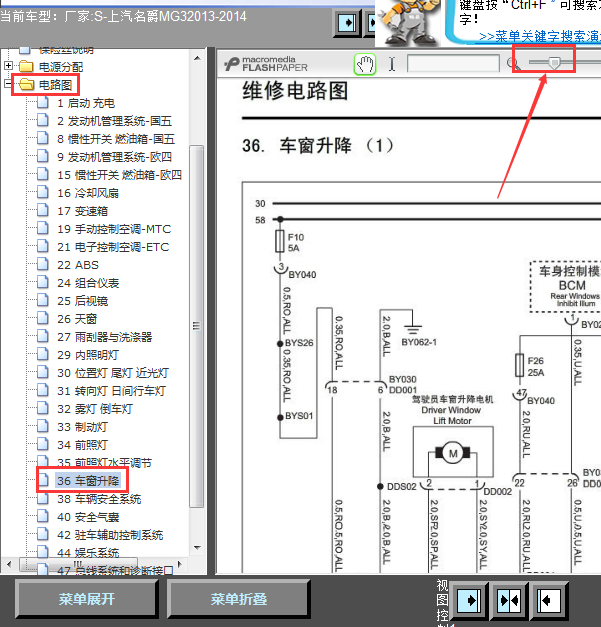Click document icon beside 40 安全气囊
Viewport: 601px width, 627px height.
[x=43, y=516]
